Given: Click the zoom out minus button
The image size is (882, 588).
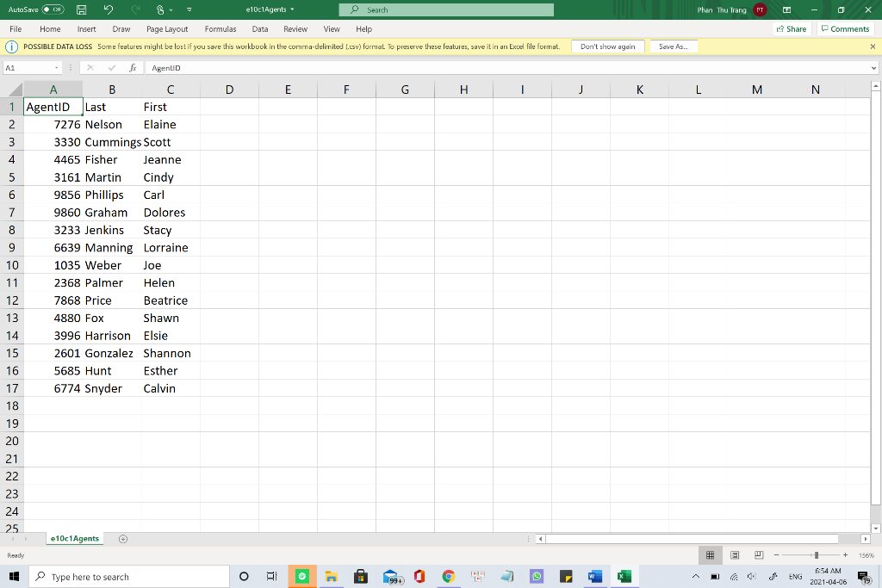Looking at the screenshot, I should pyautogui.click(x=776, y=555).
